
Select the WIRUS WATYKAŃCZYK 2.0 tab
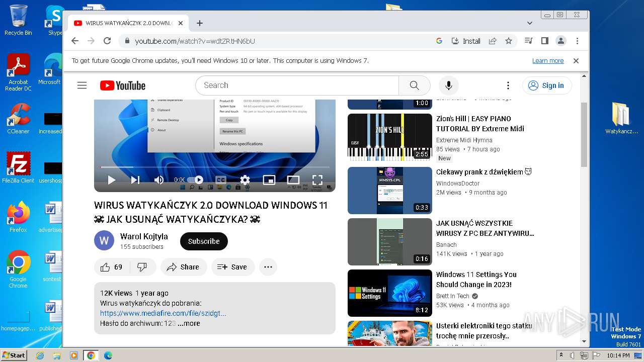[x=128, y=23]
